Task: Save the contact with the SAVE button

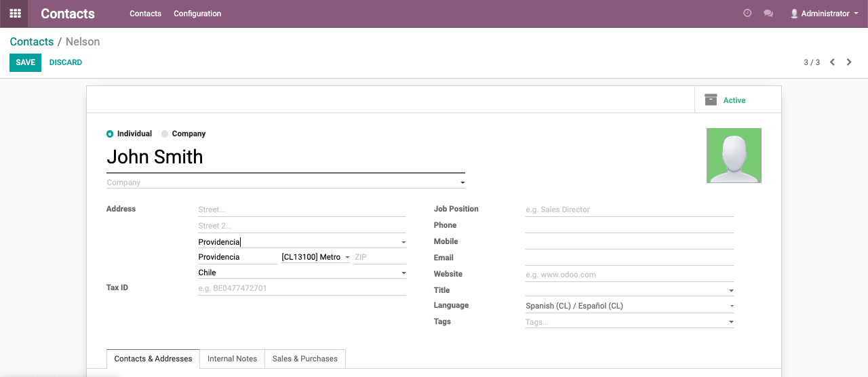Action: 25,62
